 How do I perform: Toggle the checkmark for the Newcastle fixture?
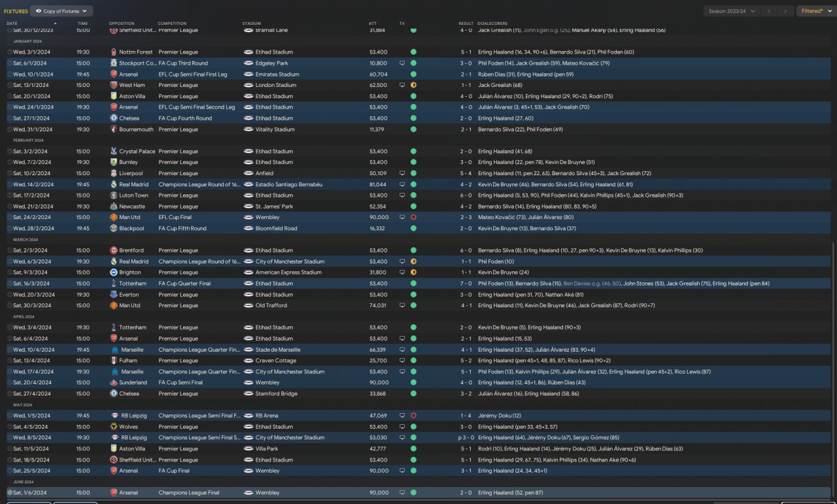click(x=10, y=207)
